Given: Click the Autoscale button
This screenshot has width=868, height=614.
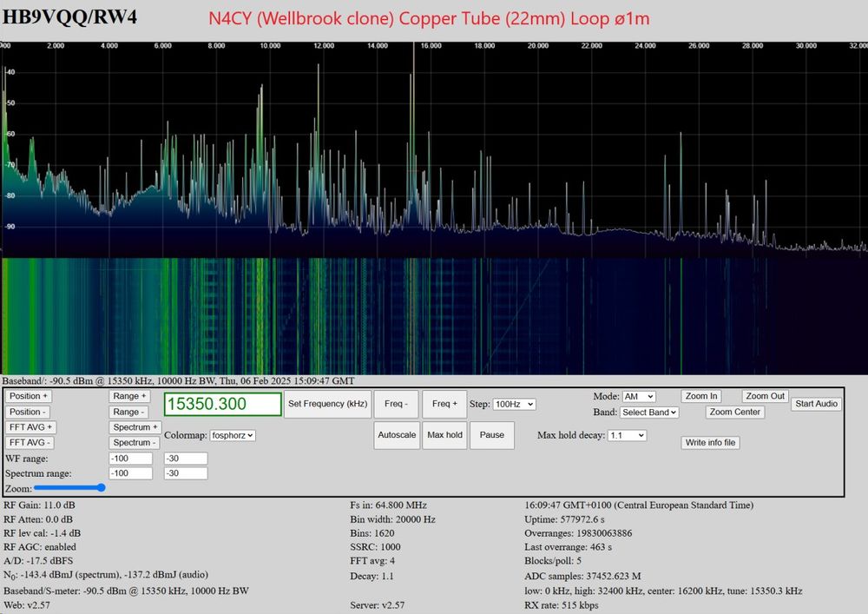Looking at the screenshot, I should coord(397,434).
